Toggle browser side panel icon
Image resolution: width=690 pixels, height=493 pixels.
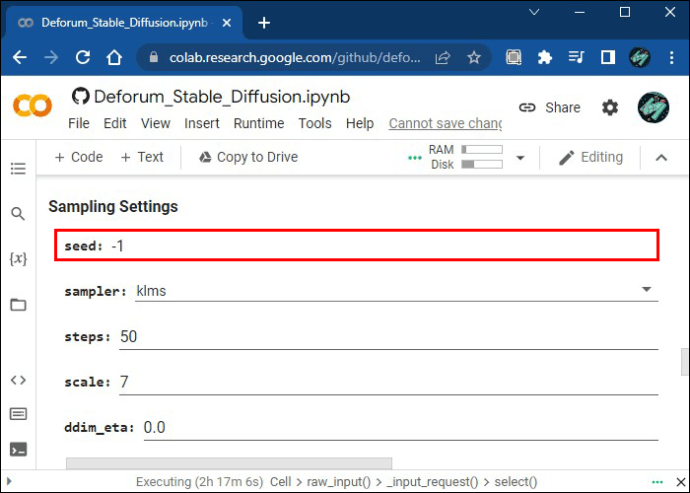point(608,57)
